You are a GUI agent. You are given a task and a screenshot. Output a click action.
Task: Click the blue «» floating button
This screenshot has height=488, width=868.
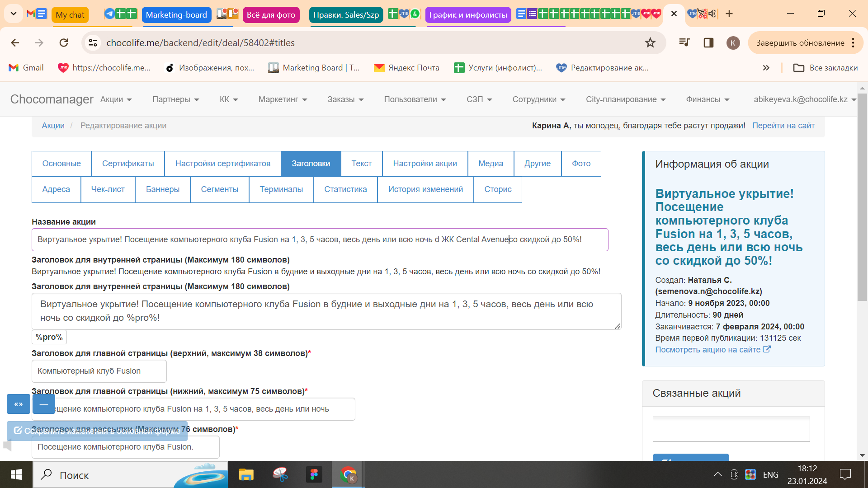coord(19,404)
